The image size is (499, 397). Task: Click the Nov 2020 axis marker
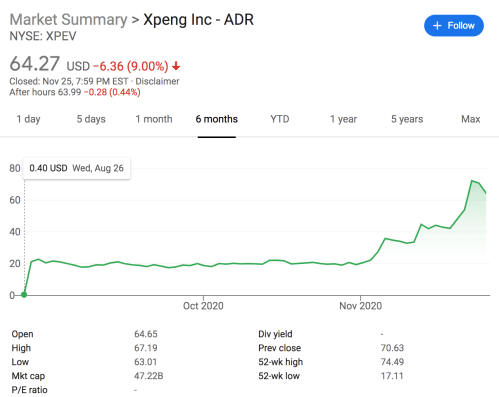click(x=361, y=306)
